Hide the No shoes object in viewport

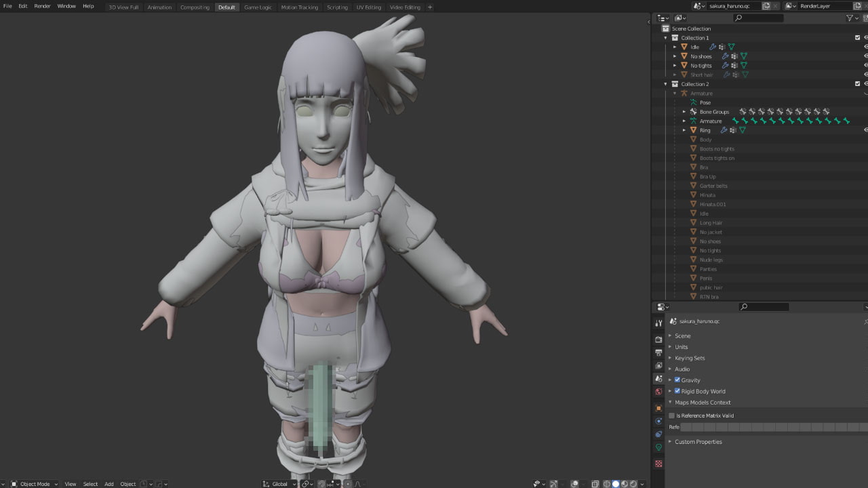865,56
